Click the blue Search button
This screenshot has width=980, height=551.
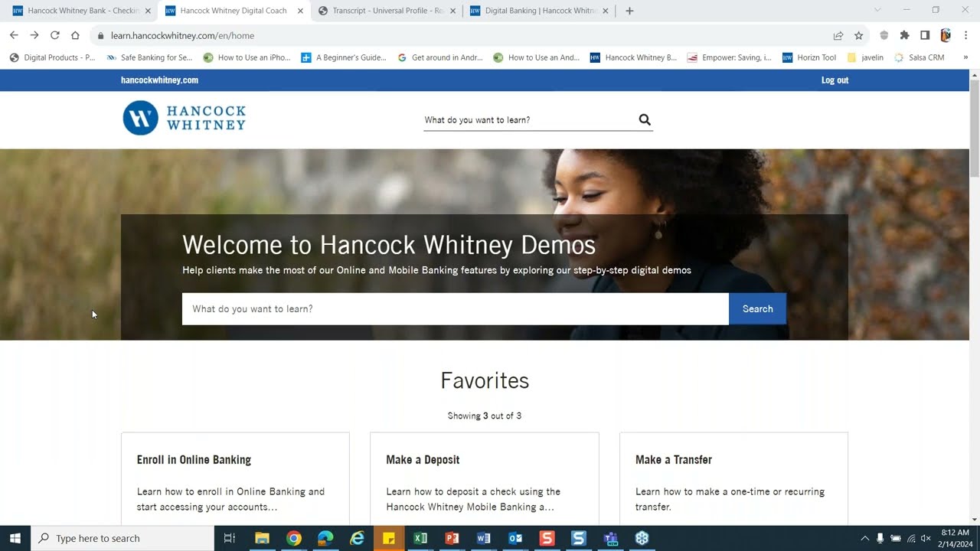[757, 309]
